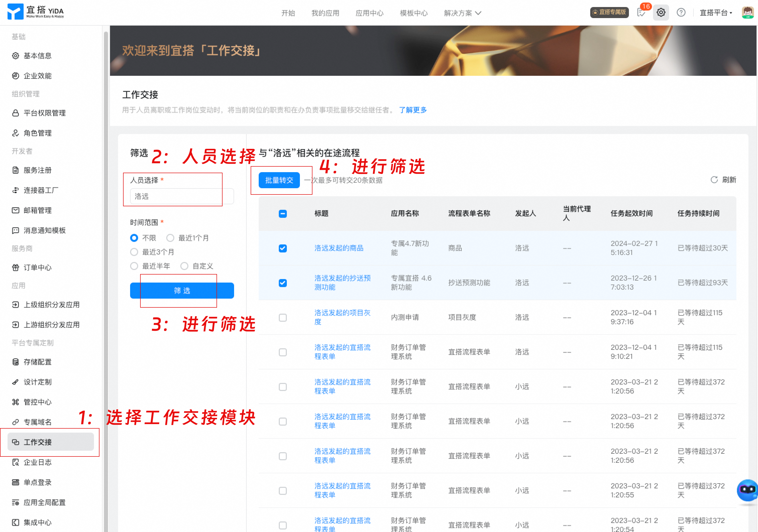Open the 应用中心 nav tab

[x=369, y=13]
